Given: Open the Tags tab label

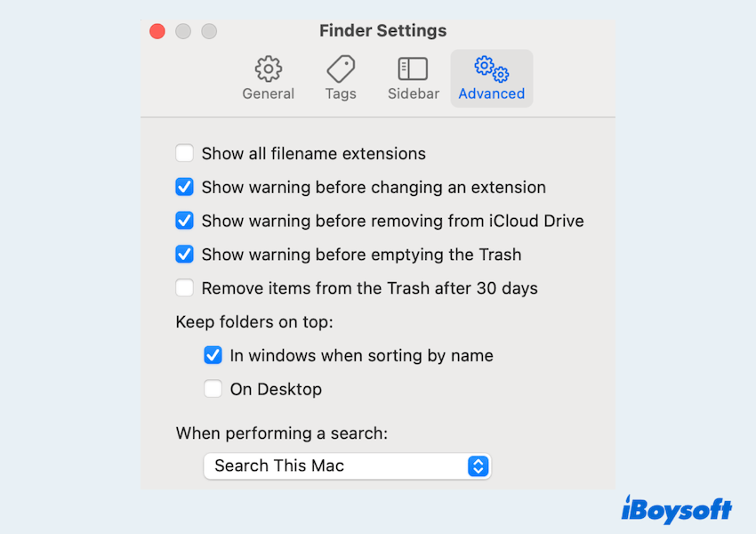Looking at the screenshot, I should (341, 93).
